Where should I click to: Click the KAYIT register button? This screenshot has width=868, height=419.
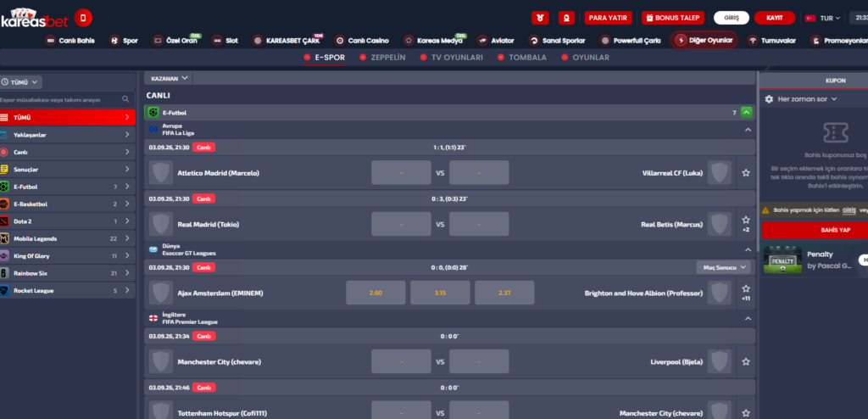point(775,18)
